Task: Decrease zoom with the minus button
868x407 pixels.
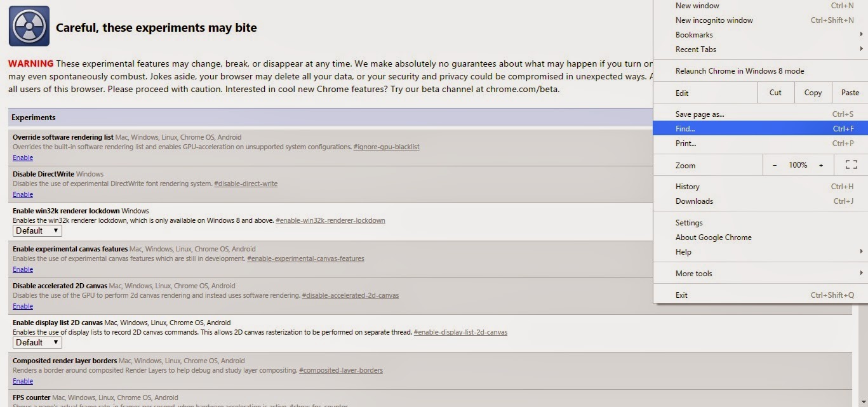Action: pos(775,165)
